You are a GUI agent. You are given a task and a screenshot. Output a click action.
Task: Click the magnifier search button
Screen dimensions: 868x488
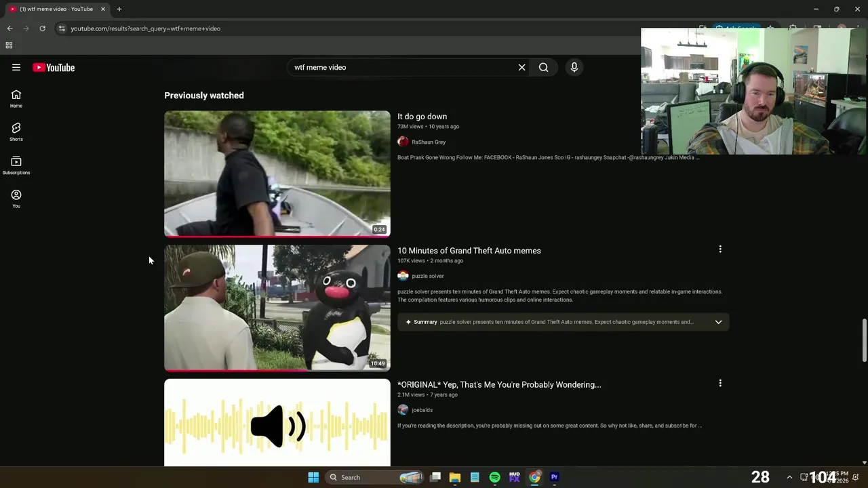tap(543, 67)
